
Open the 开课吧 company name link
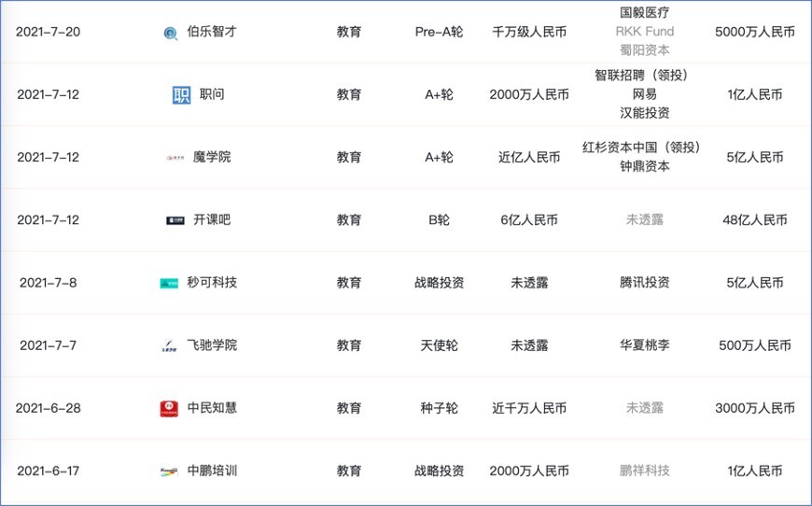coord(212,219)
